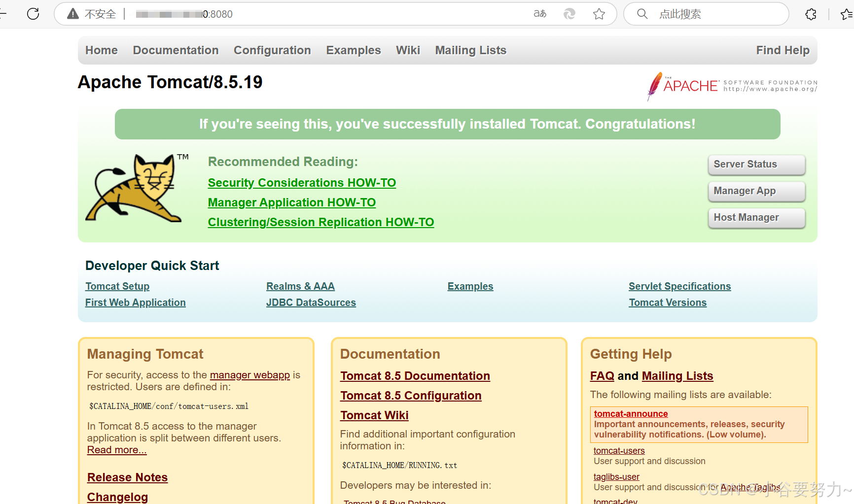Click the Manager App button

point(757,191)
